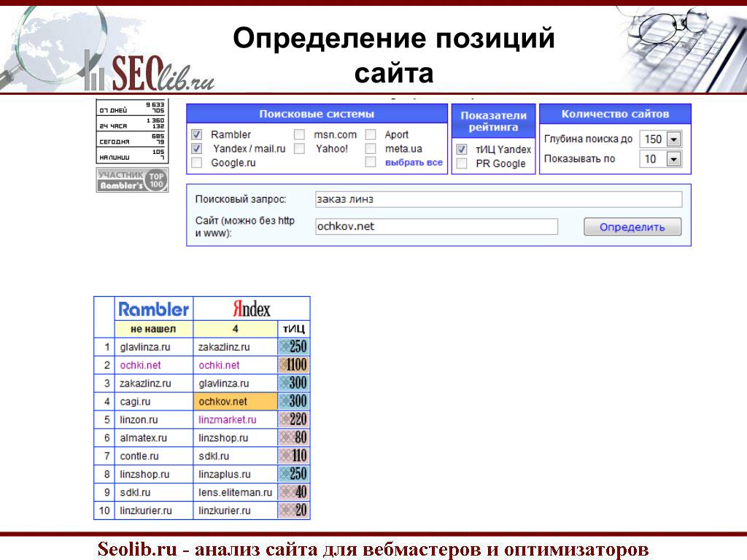
Task: Click the 80 тИЦ badge for linzshop.ru
Action: [x=293, y=437]
